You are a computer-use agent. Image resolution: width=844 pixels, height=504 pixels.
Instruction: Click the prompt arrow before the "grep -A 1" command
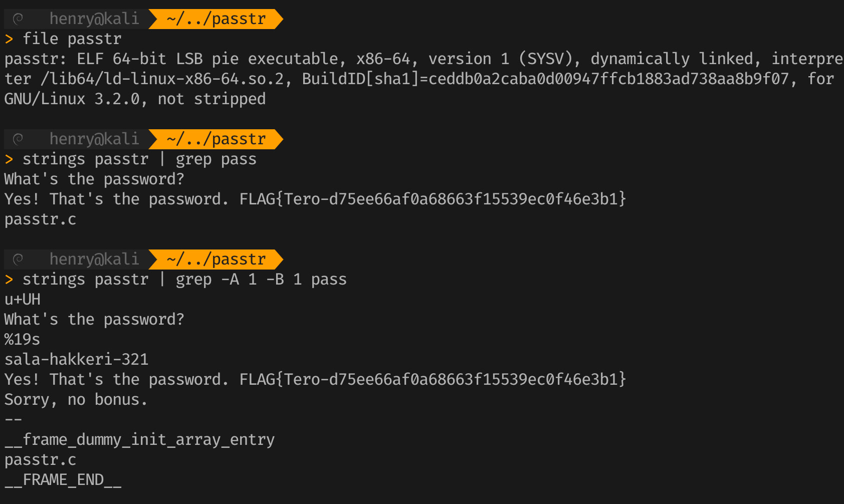click(x=9, y=280)
